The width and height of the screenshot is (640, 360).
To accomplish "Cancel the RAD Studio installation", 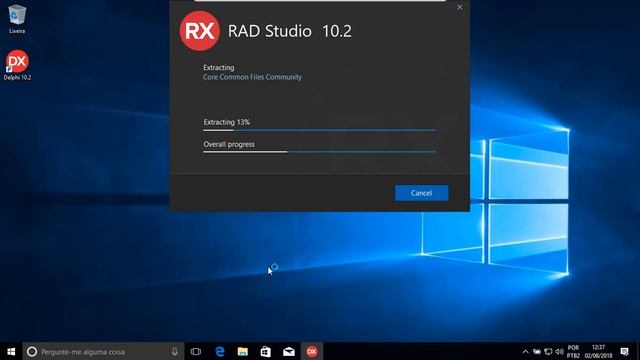I will [x=421, y=193].
